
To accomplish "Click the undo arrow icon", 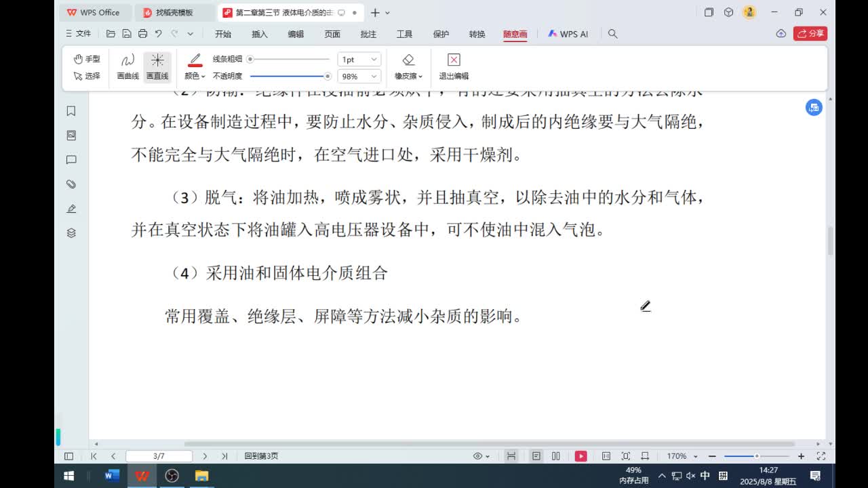I will click(x=158, y=33).
